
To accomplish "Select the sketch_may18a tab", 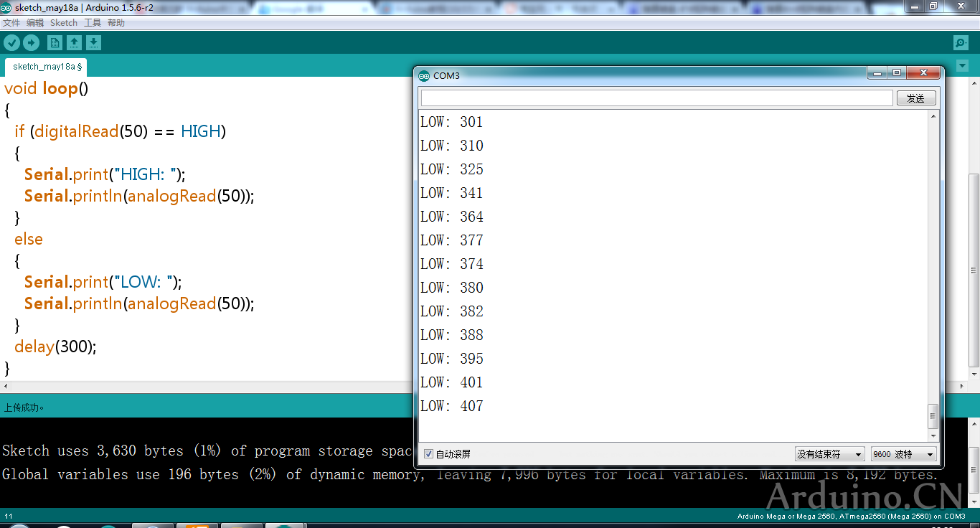I will tap(46, 67).
